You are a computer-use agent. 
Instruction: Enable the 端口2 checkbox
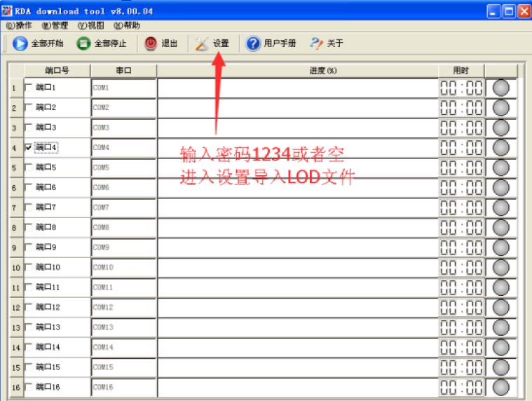[x=29, y=107]
